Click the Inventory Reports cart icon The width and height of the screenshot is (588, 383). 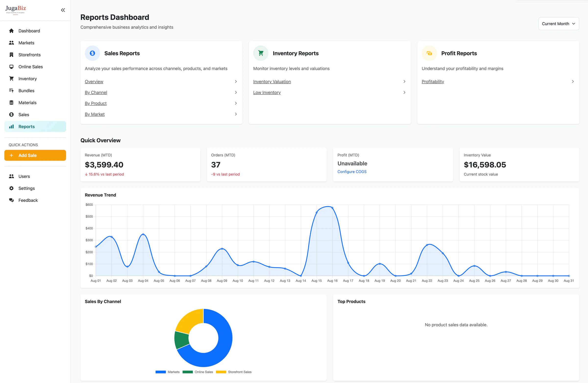click(x=261, y=53)
